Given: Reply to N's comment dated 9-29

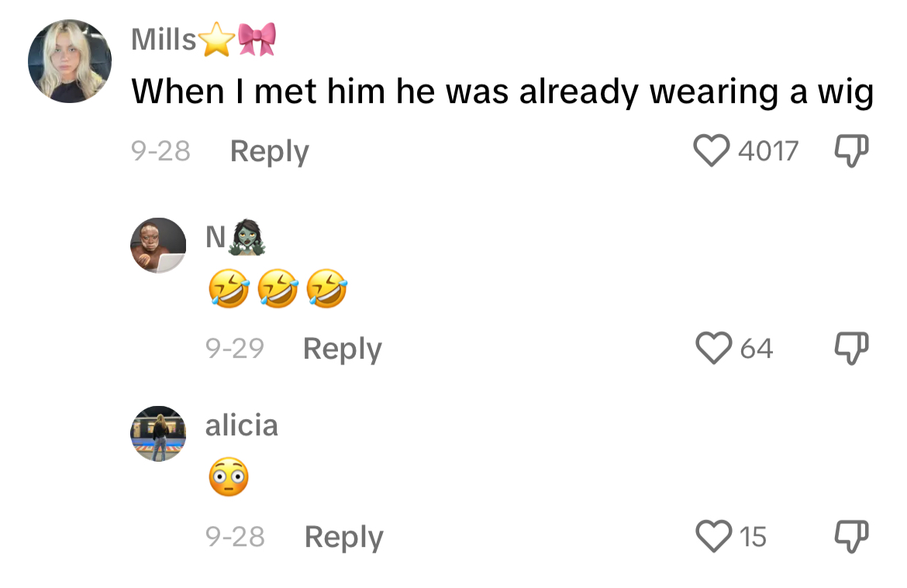Looking at the screenshot, I should pyautogui.click(x=343, y=349).
